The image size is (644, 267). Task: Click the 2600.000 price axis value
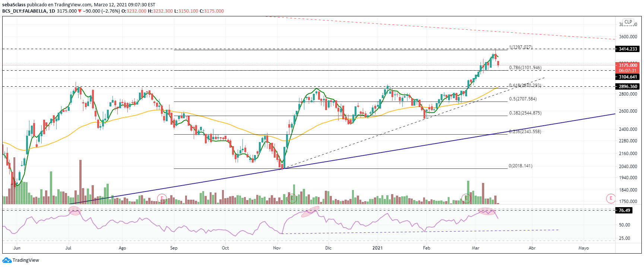pyautogui.click(x=628, y=111)
